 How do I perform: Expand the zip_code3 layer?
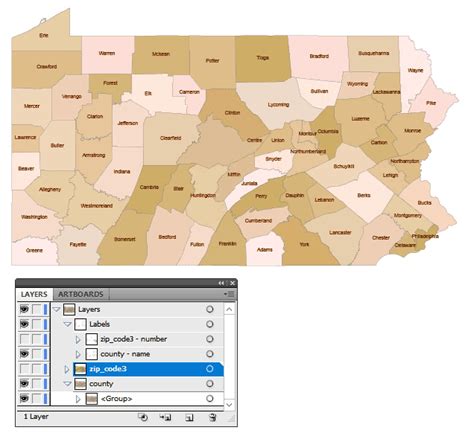point(67,369)
